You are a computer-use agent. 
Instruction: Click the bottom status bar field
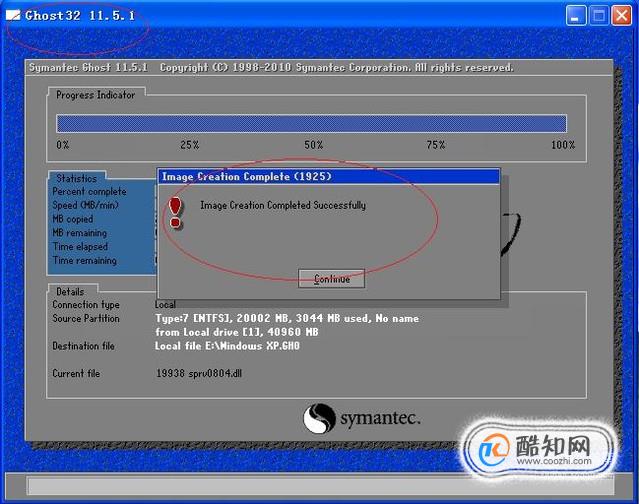[320, 486]
